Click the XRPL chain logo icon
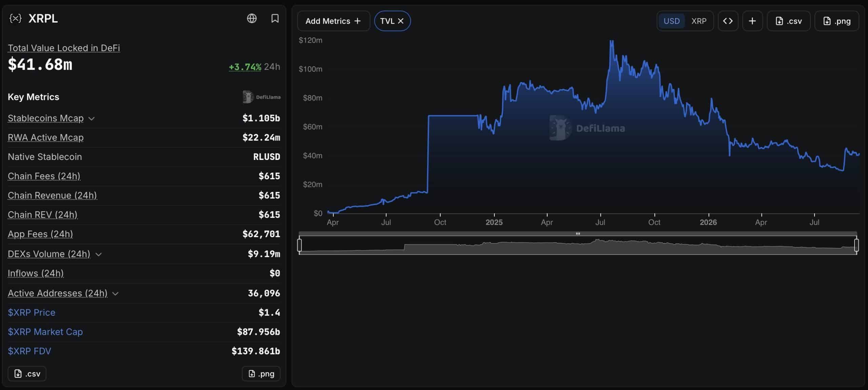Screen dimensions: 868x390 tap(15, 18)
